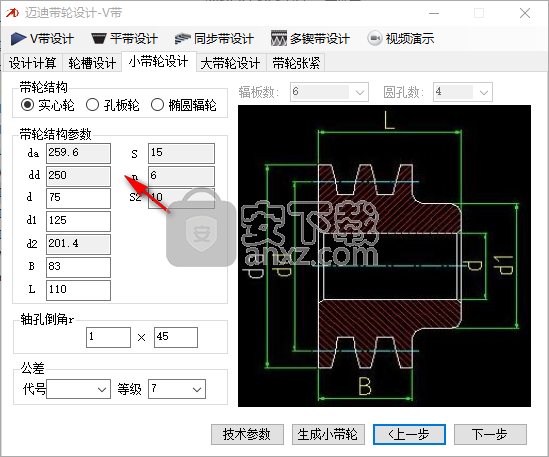Click the n field showing 6
Image resolution: width=549 pixels, height=457 pixels.
(181, 176)
